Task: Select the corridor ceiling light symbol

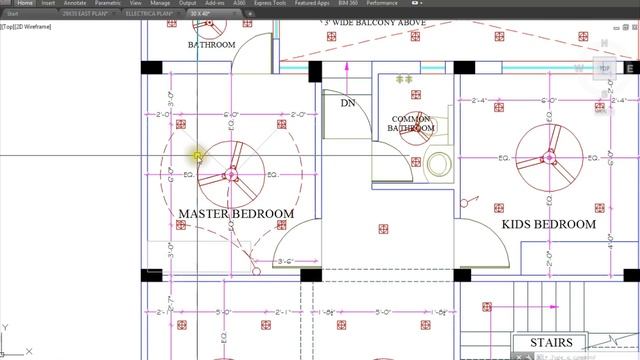Action: (x=383, y=229)
